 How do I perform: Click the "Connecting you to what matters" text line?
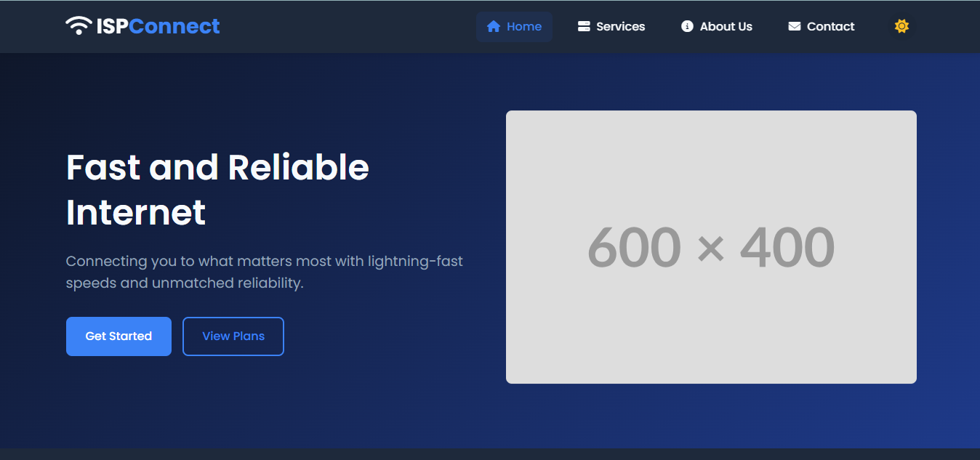(264, 261)
